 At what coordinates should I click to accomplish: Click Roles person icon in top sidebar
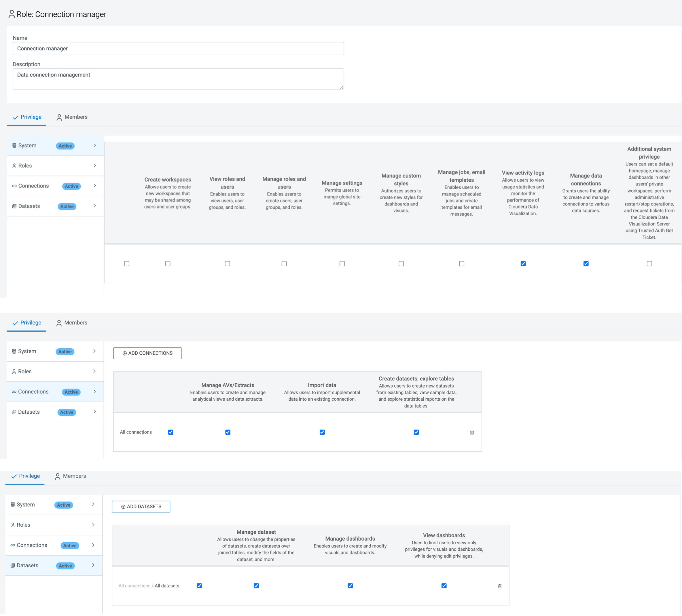14,166
